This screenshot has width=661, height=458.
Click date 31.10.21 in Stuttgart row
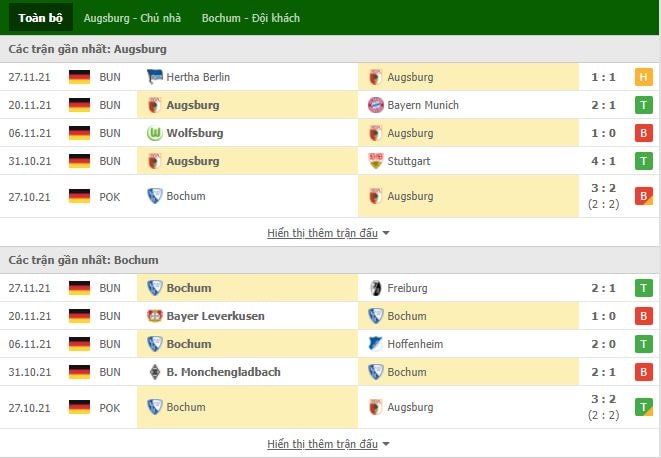(x=30, y=161)
